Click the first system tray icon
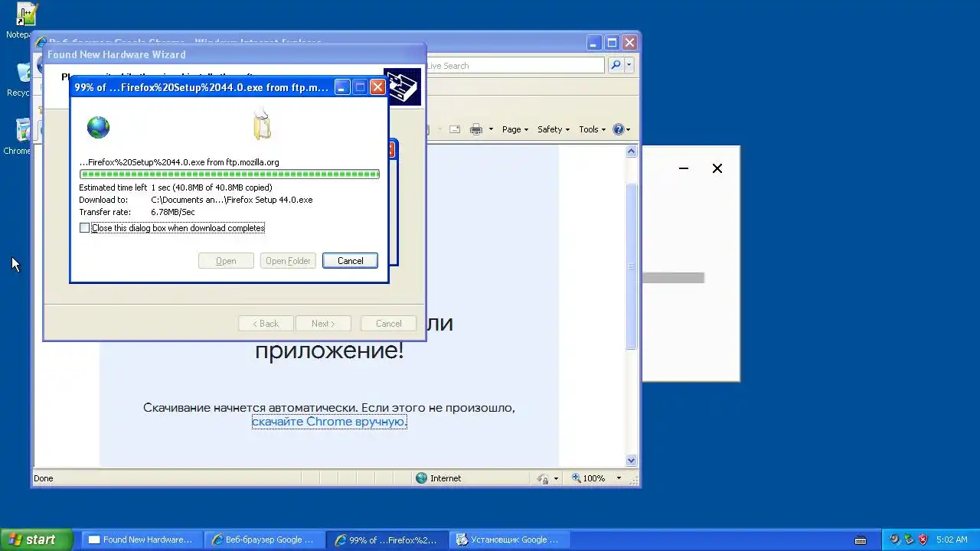Image resolution: width=980 pixels, height=551 pixels. point(895,540)
